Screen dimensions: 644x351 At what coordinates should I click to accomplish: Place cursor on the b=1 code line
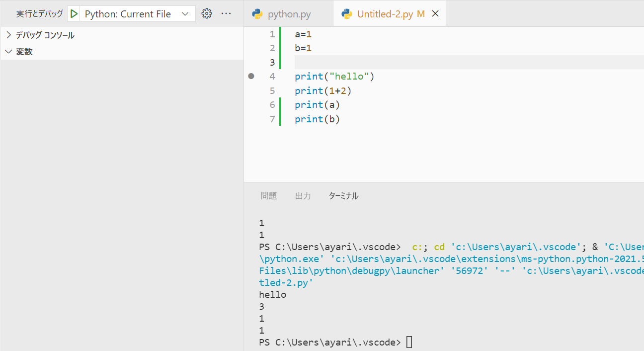coord(303,48)
